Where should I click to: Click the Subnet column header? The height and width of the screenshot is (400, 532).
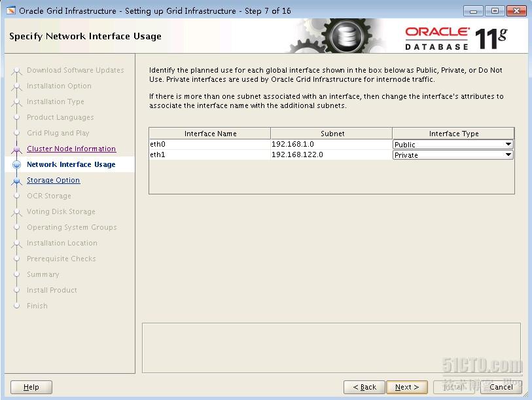point(332,134)
